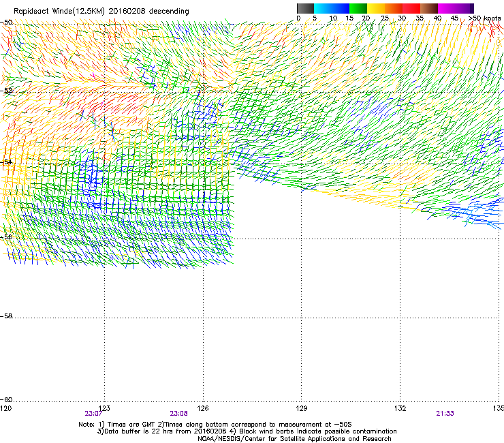504x443 pixels.
Task: Click the '>50 knots' legend label
Action: [484, 18]
